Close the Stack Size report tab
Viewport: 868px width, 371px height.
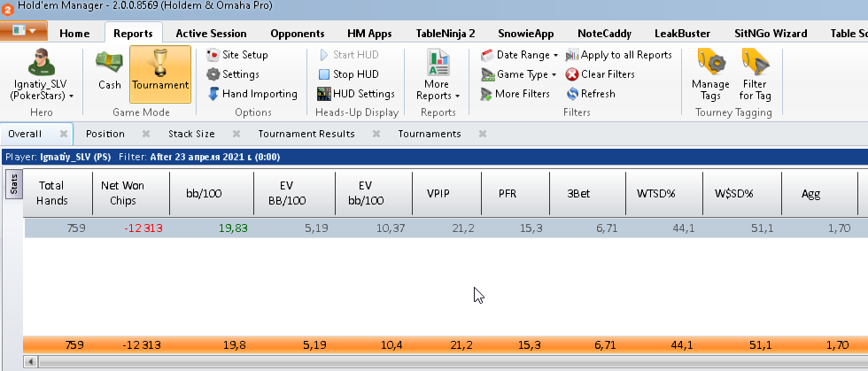(236, 134)
